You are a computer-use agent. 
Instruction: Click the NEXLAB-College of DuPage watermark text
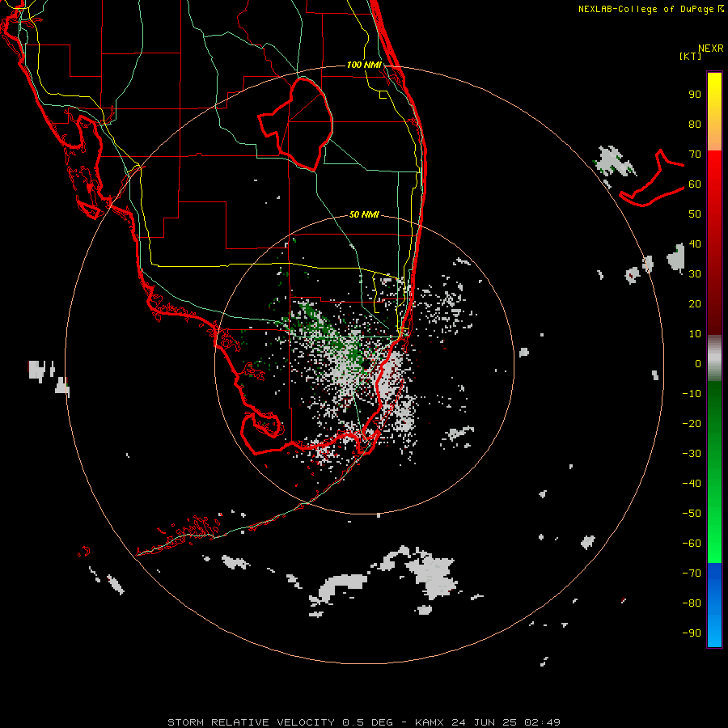click(x=650, y=9)
